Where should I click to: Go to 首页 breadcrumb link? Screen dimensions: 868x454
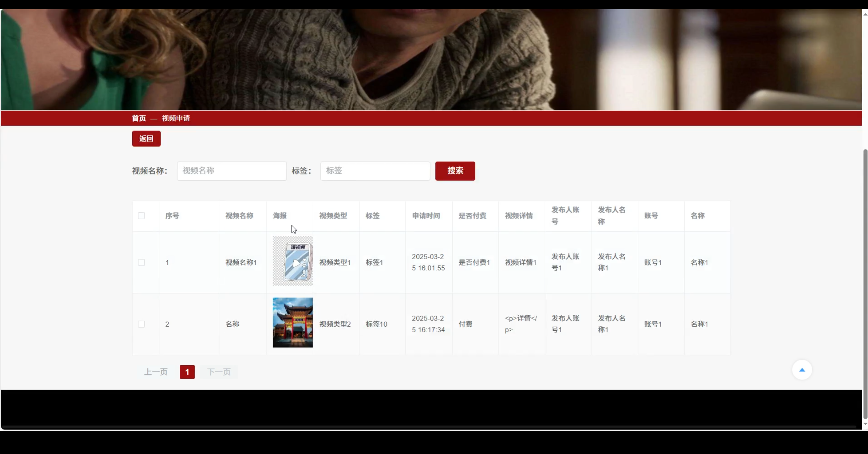click(x=139, y=118)
